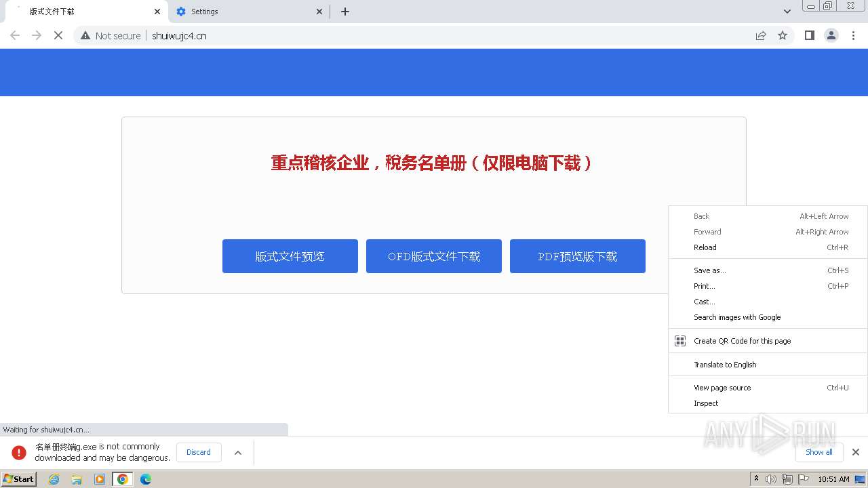Show hidden tray icons arrow
The image size is (868, 488).
(x=756, y=479)
